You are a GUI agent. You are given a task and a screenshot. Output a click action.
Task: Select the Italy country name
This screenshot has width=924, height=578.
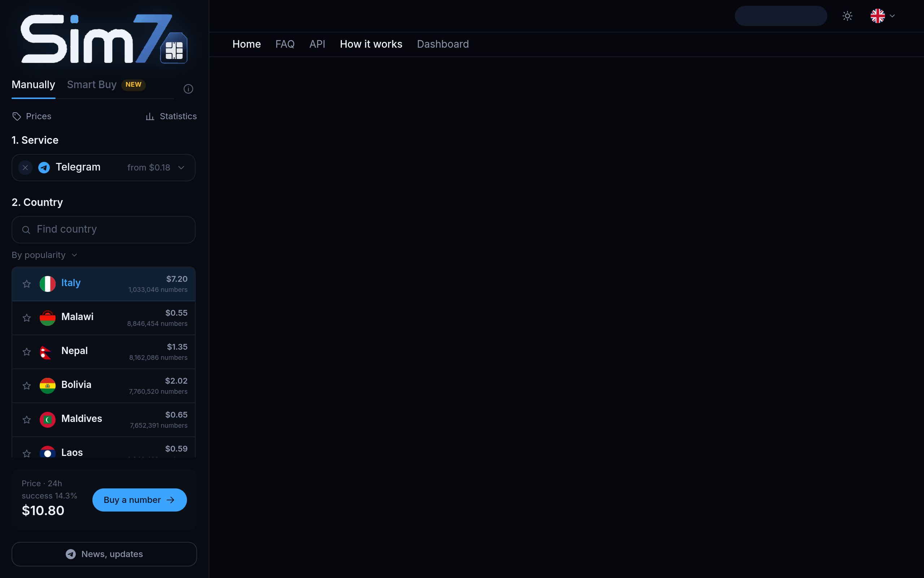coord(71,283)
